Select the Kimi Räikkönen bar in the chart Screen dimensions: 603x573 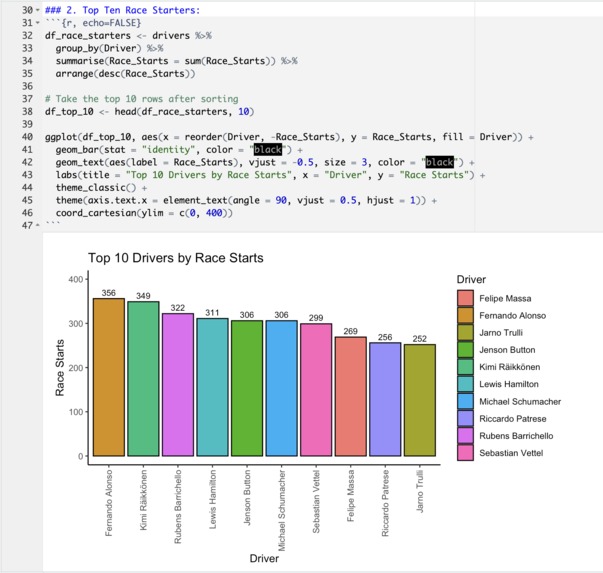pyautogui.click(x=143, y=379)
